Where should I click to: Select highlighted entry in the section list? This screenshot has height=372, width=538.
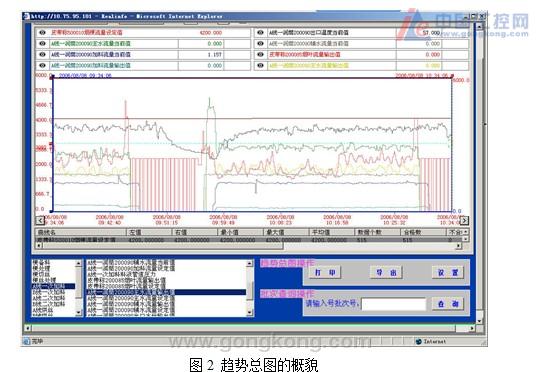coord(53,286)
